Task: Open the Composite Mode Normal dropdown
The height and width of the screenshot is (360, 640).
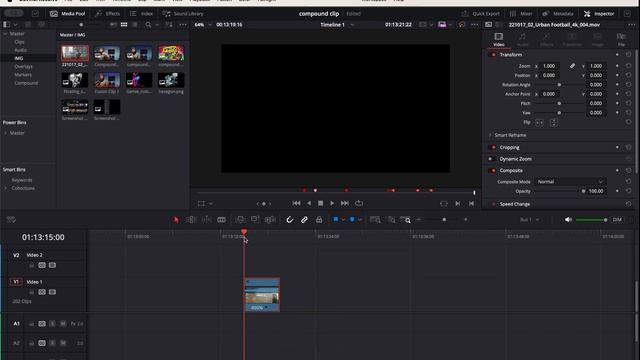Action: click(570, 182)
